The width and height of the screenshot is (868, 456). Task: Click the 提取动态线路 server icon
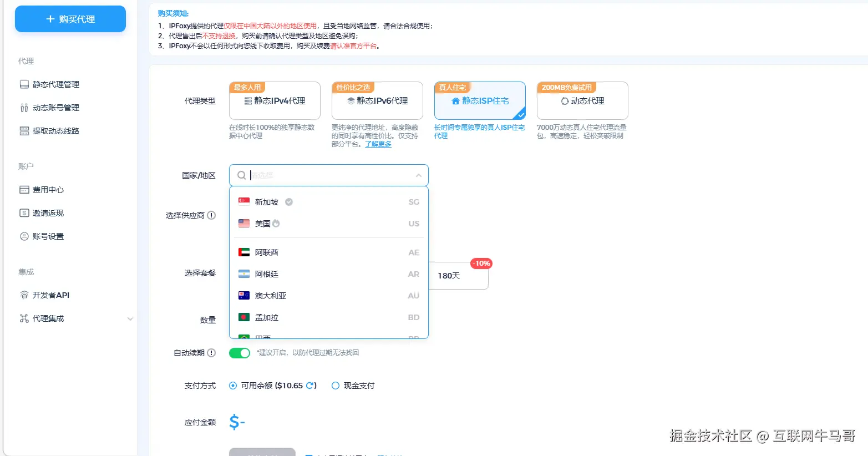tap(24, 131)
